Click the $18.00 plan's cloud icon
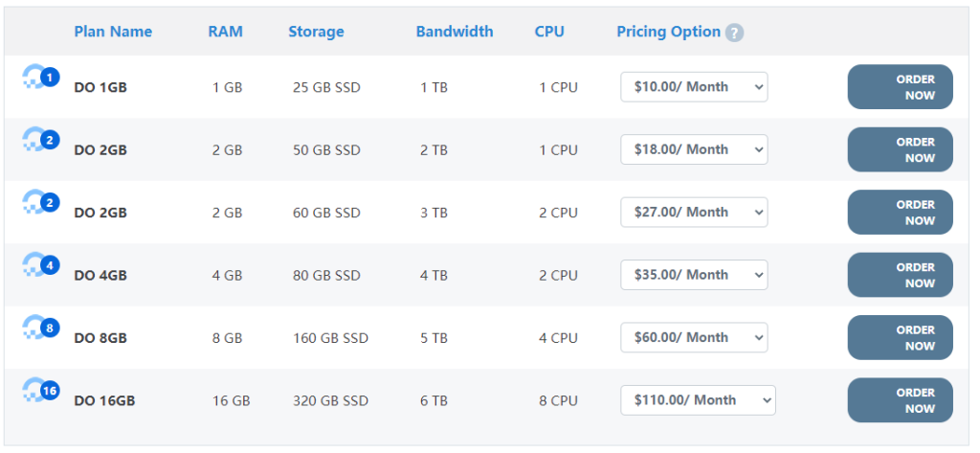Screen dimensions: 980x453 (40, 141)
